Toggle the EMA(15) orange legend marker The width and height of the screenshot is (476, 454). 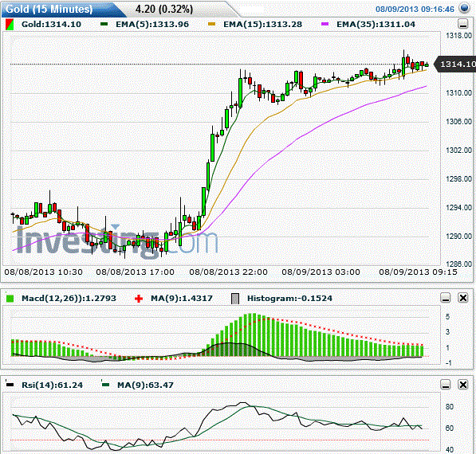coord(211,24)
